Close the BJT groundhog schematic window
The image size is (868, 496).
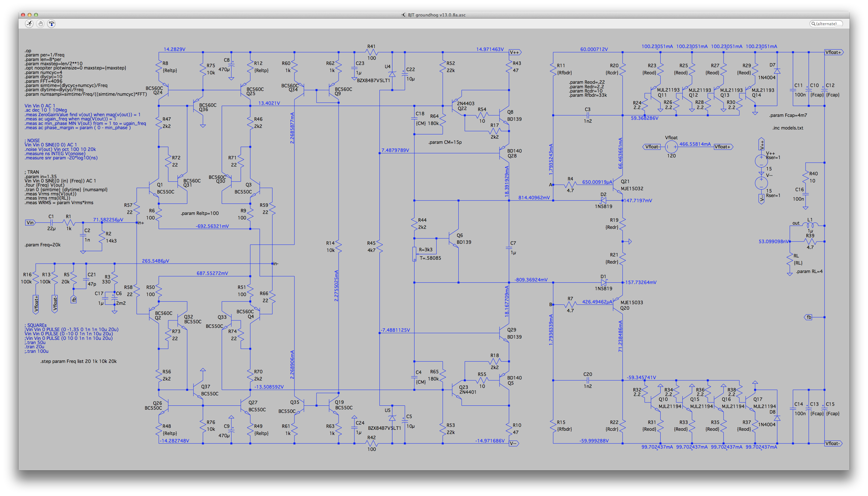[23, 15]
